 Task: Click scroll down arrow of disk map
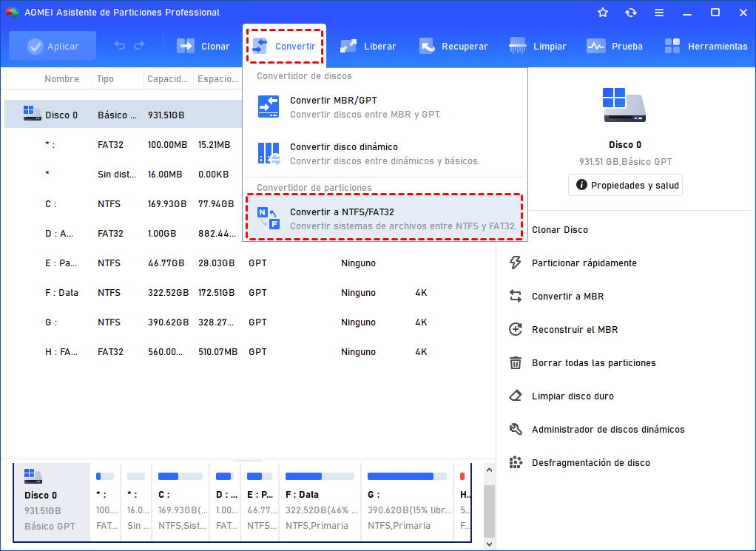point(489,544)
